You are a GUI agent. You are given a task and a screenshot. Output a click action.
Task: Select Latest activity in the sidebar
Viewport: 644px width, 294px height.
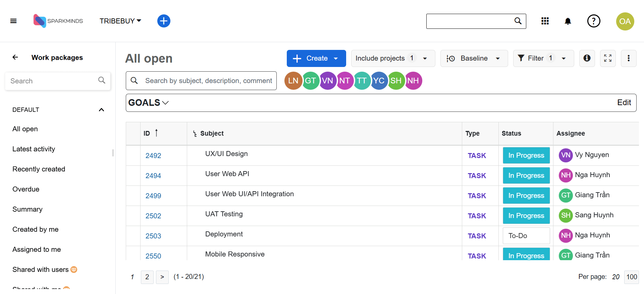click(x=34, y=149)
